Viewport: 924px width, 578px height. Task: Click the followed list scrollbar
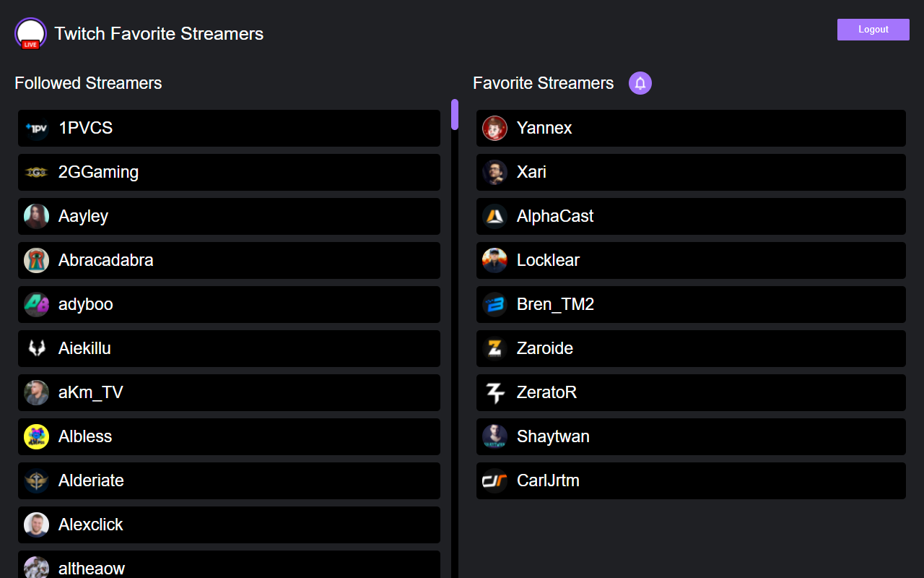click(455, 116)
